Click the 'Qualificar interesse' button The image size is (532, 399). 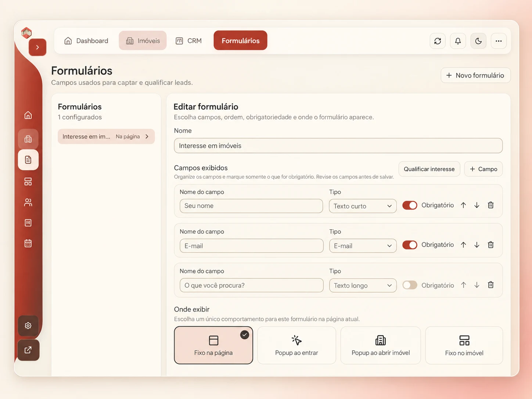[429, 169]
